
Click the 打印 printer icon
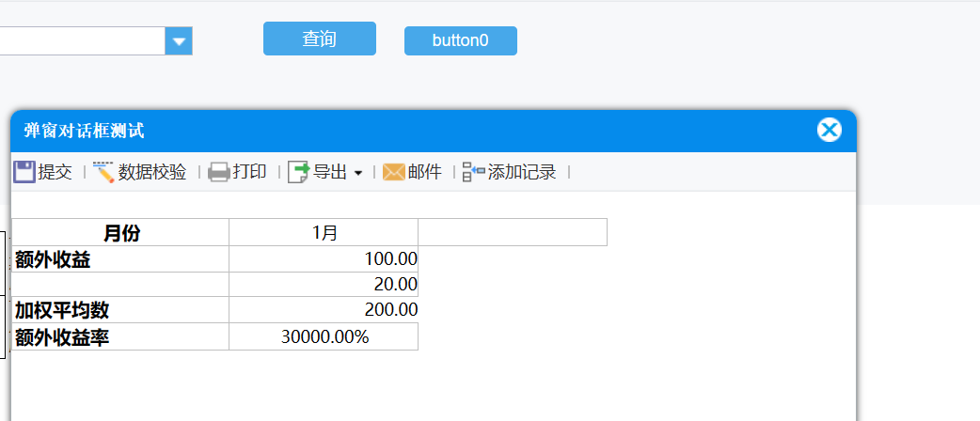click(219, 172)
